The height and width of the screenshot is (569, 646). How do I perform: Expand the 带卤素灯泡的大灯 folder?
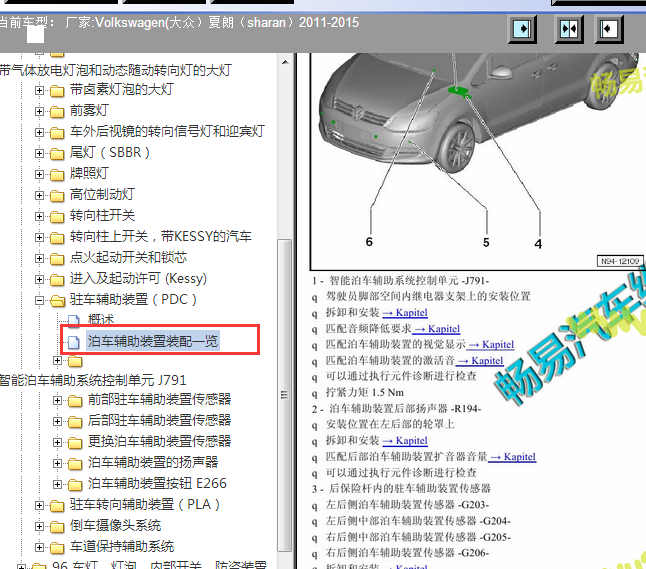(40, 90)
